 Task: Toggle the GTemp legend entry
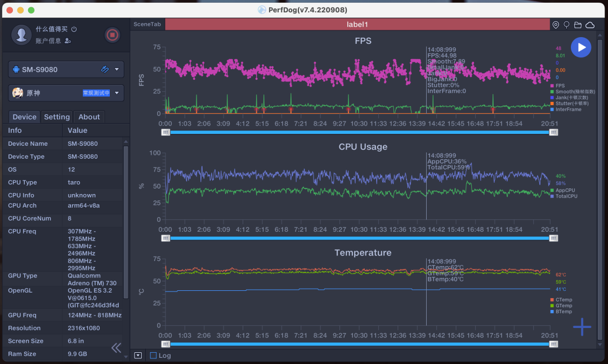(561, 305)
